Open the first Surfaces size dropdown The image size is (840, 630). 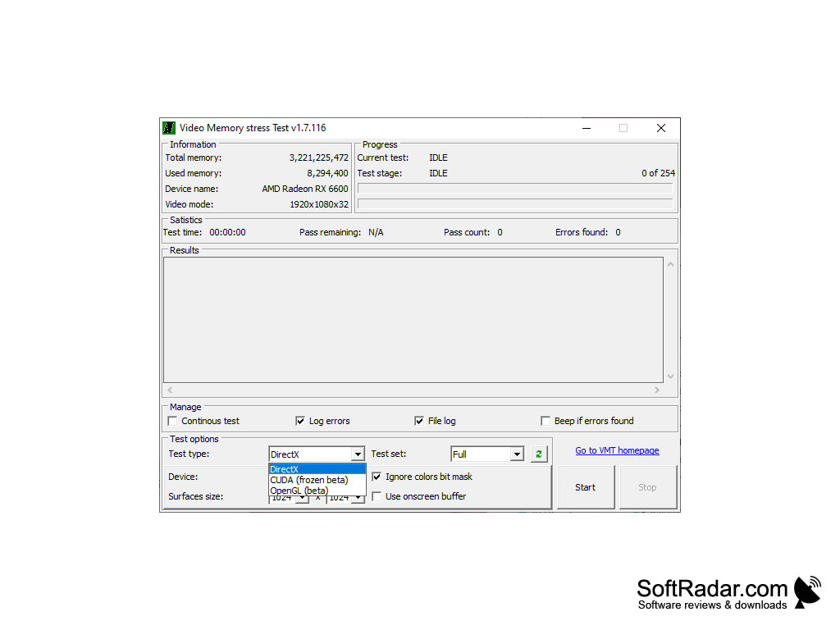point(302,497)
